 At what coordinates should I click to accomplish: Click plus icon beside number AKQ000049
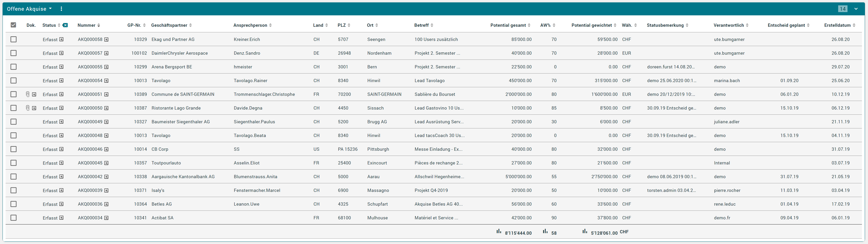pyautogui.click(x=106, y=122)
